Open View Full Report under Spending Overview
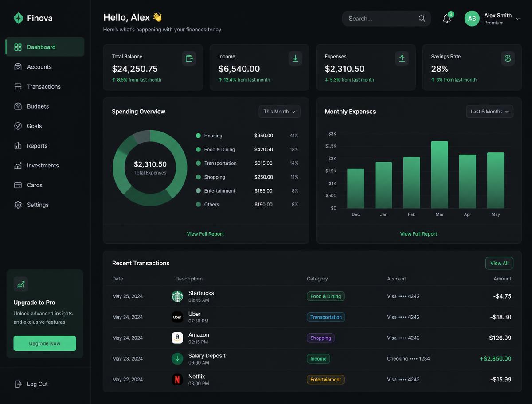 [205, 234]
